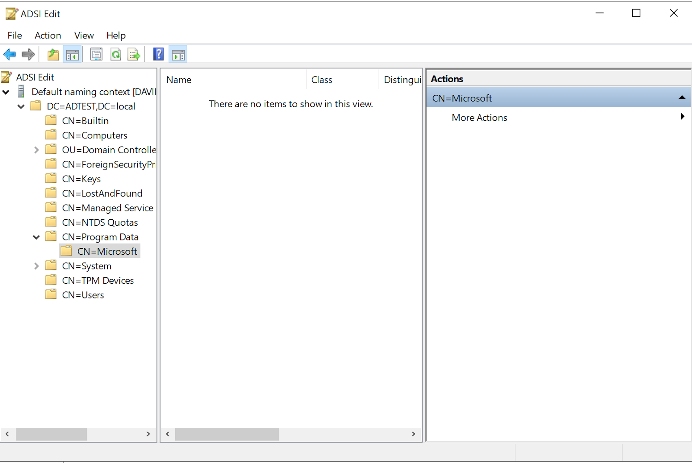Toggle Show/Hide Console Tree toolbar icon
Viewport: 692px width, 463px height.
pyautogui.click(x=73, y=54)
